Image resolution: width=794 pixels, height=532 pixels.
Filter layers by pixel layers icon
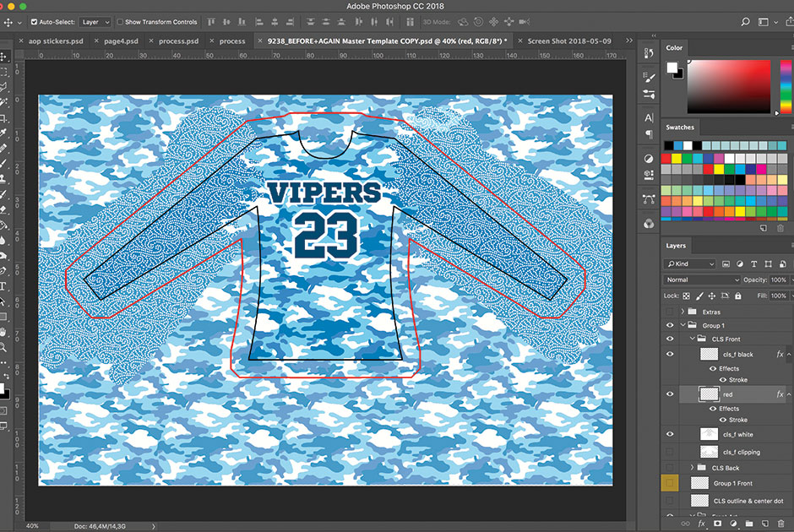click(x=726, y=263)
